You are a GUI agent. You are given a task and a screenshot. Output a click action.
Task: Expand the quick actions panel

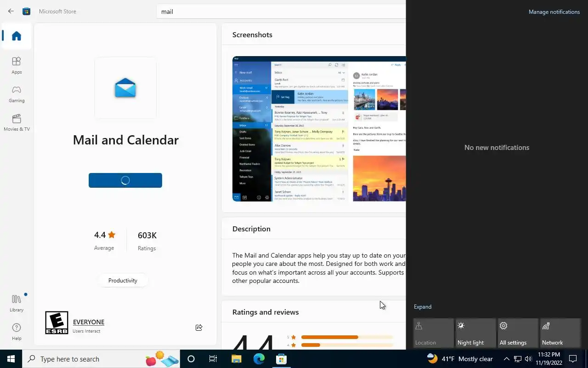423,307
